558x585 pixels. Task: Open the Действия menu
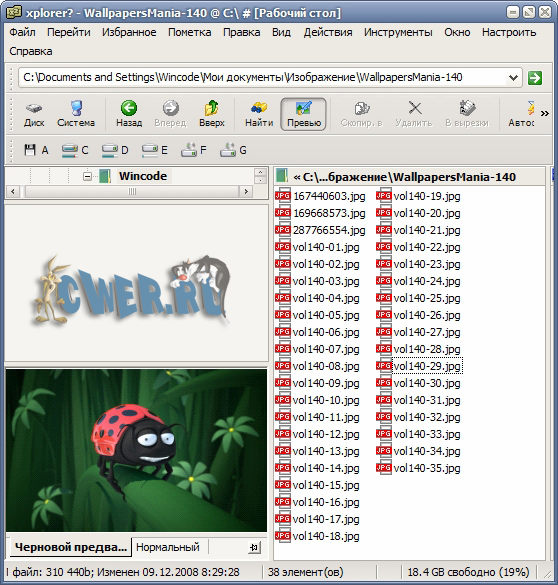click(328, 32)
